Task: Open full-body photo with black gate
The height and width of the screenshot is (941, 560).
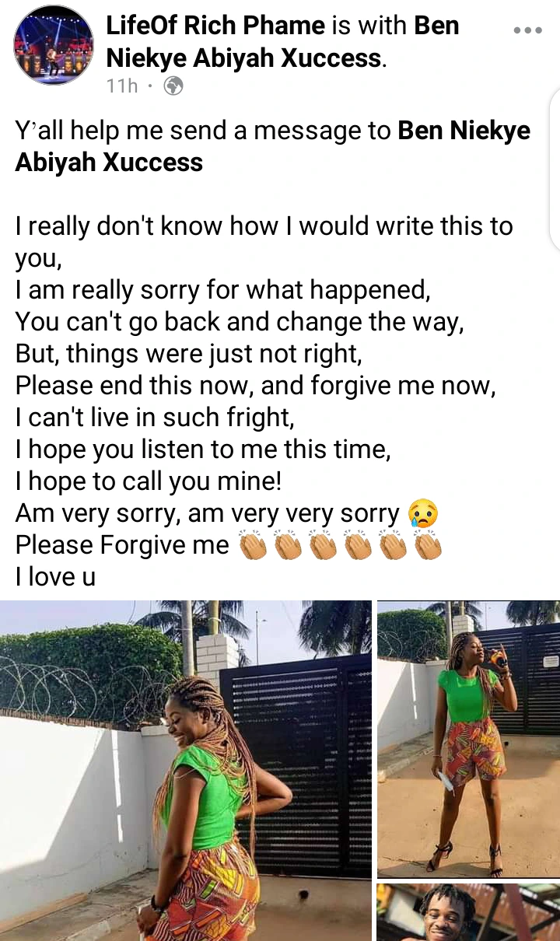Action: pos(468,739)
